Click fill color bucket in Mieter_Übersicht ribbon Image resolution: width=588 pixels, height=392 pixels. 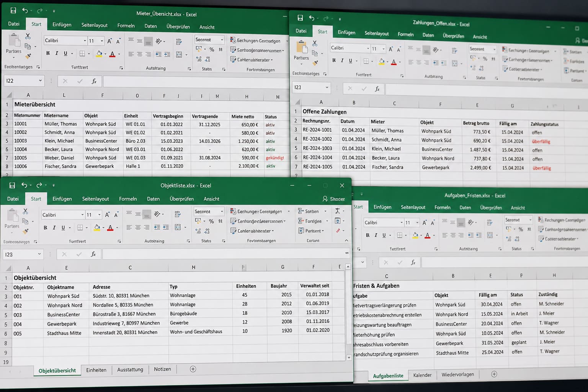coord(99,54)
